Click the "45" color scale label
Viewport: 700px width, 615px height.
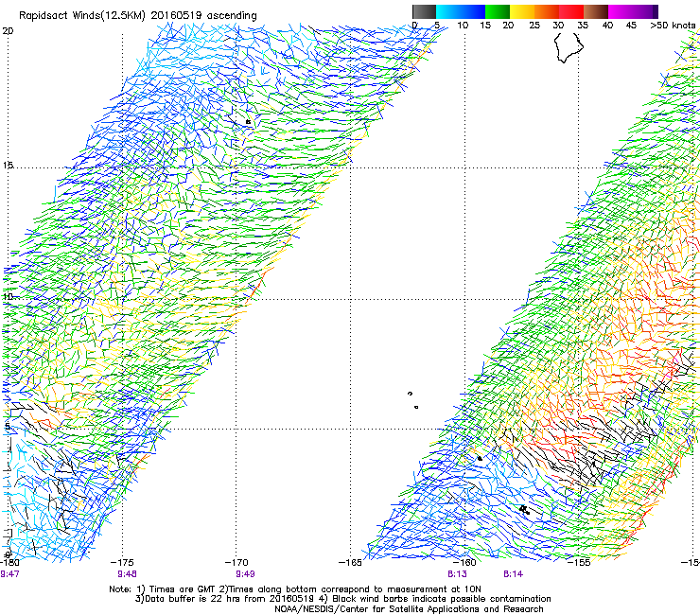631,26
